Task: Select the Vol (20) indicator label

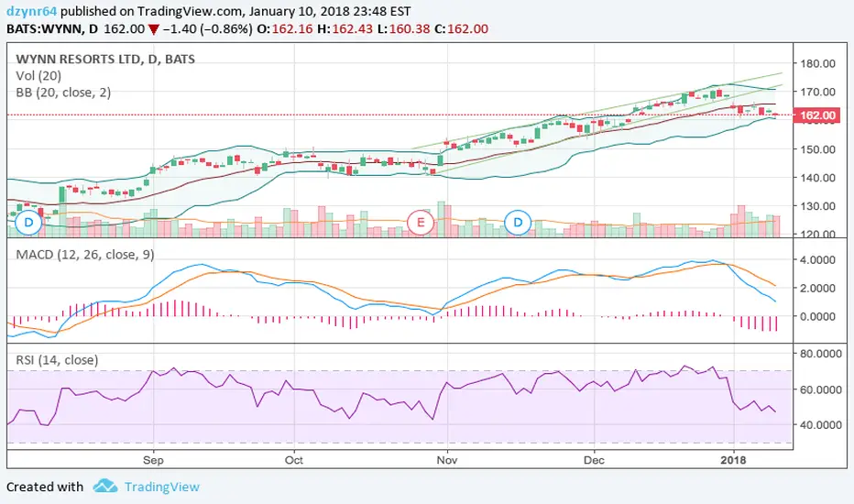Action: (x=38, y=76)
